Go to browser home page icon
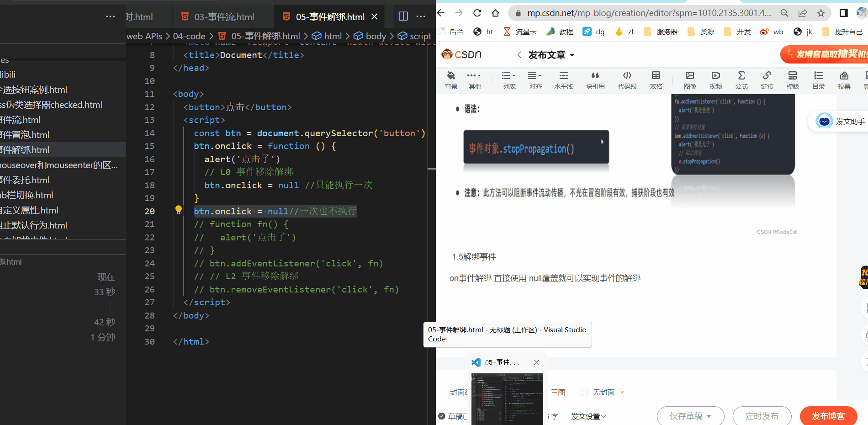This screenshot has width=868, height=425. click(496, 13)
